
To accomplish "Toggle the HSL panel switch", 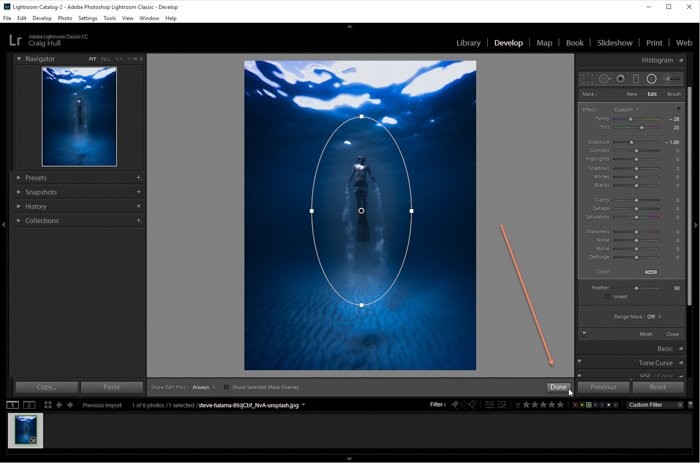I will pos(579,375).
